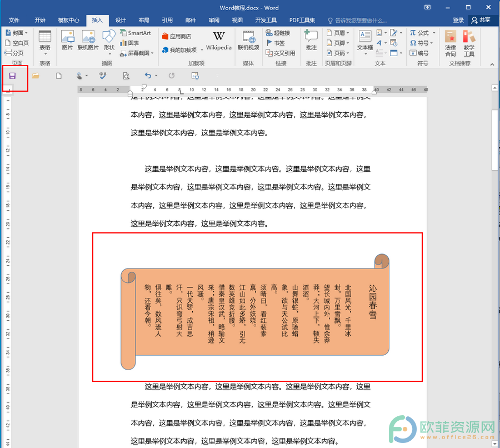
Task: Click the Save icon in quick access toolbar
Action: point(12,76)
